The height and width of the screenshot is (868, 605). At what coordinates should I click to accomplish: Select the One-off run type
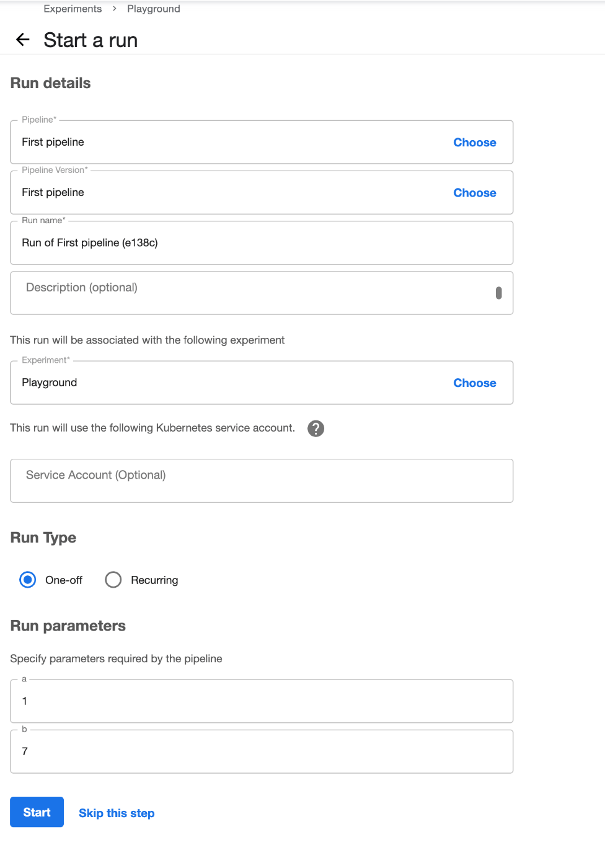(28, 580)
